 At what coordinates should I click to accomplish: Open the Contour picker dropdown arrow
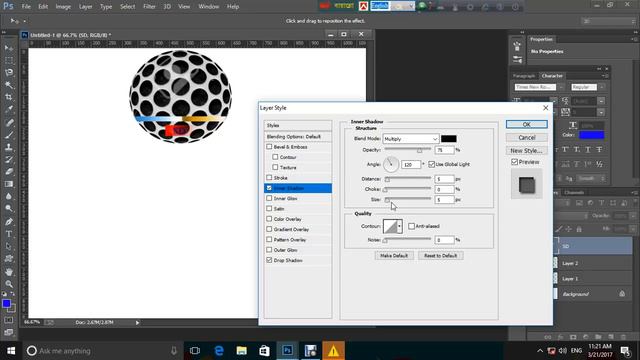(399, 226)
